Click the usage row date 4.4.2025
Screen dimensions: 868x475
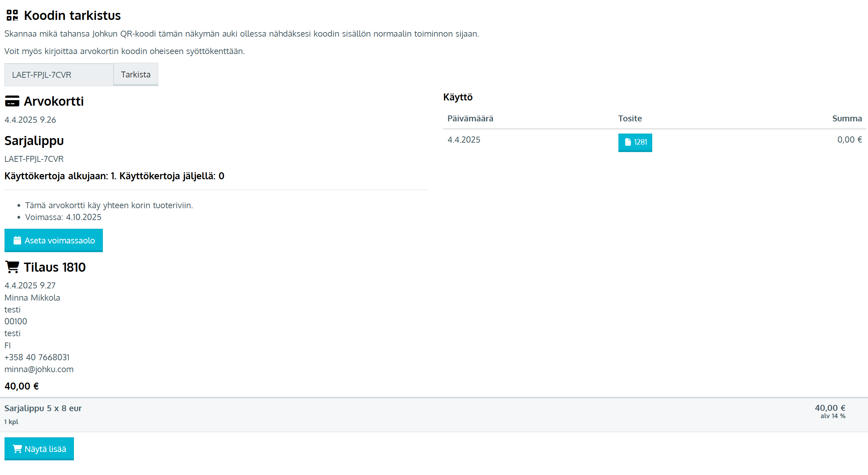[464, 140]
